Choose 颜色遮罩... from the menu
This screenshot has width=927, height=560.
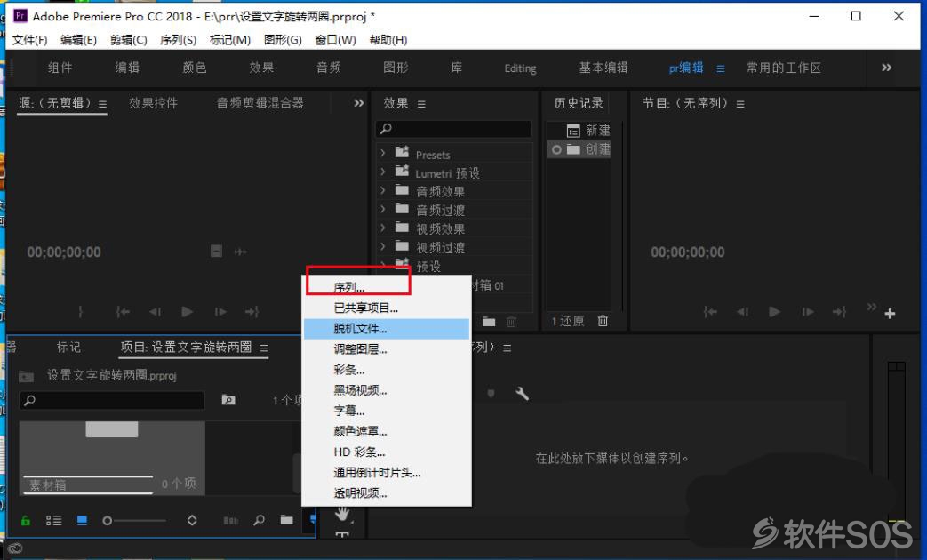[x=386, y=432]
